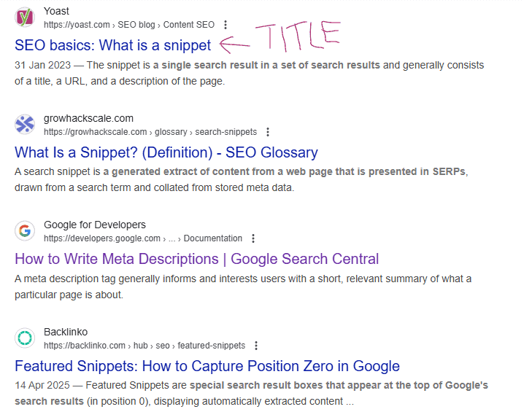The width and height of the screenshot is (524, 420).
Task: Open three-dot menu beside Backlinko URL
Action: pyautogui.click(x=256, y=346)
